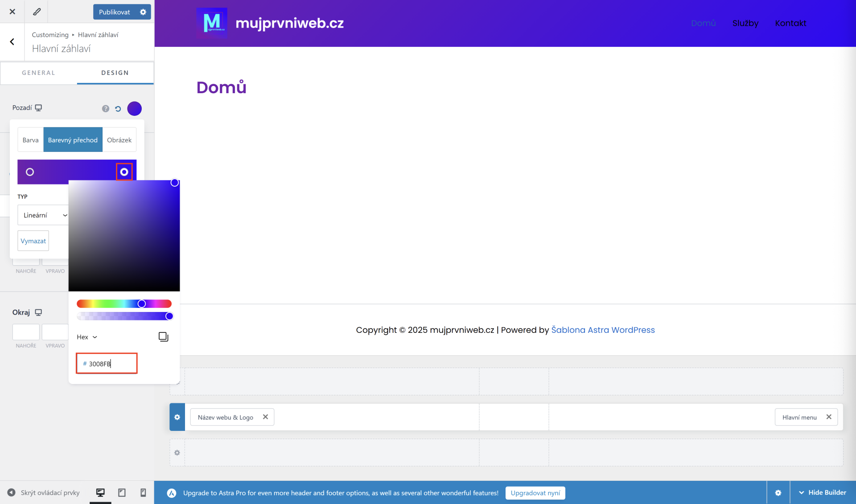Viewport: 856px width, 504px height.
Task: Switch to the General tab
Action: (38, 73)
